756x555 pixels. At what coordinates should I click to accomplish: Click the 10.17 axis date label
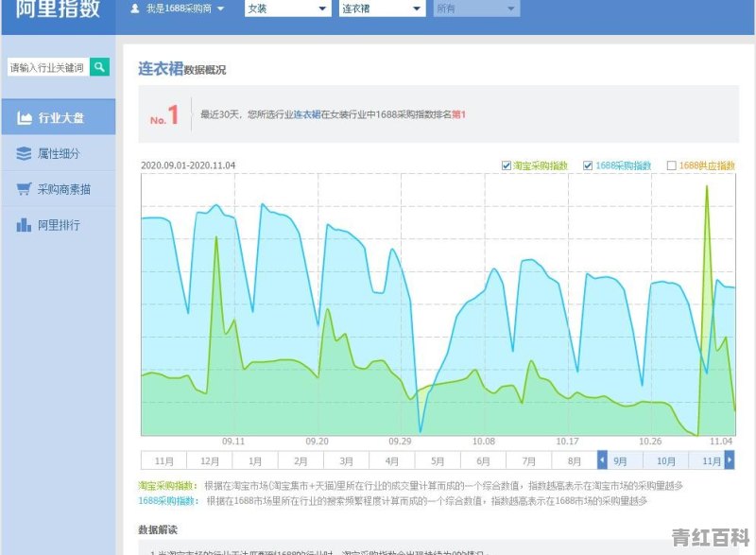[567, 442]
